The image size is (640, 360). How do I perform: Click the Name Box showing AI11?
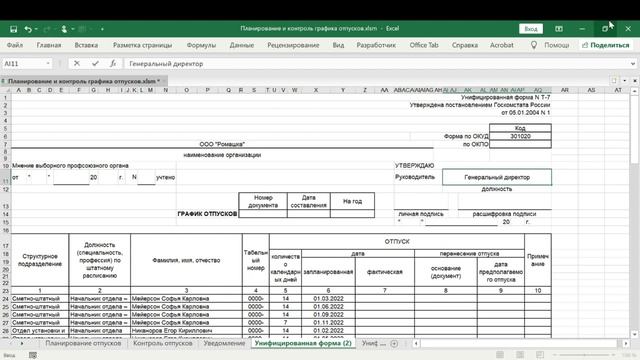[x=23, y=64]
